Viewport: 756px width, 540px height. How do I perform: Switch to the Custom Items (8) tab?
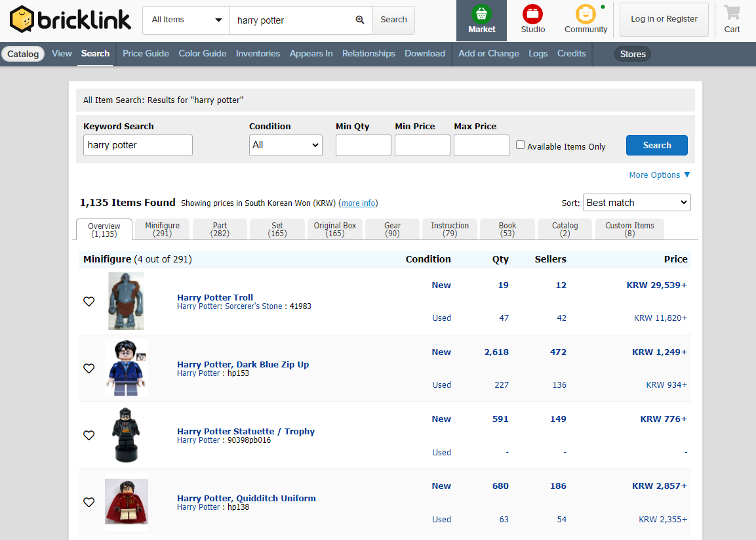coord(629,229)
